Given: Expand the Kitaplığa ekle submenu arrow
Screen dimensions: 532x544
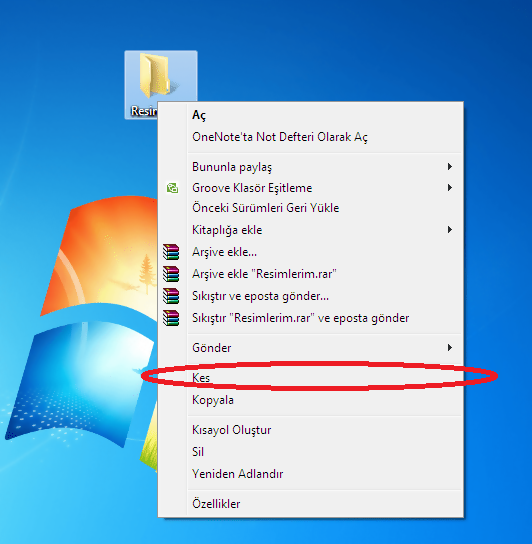Looking at the screenshot, I should tap(450, 230).
